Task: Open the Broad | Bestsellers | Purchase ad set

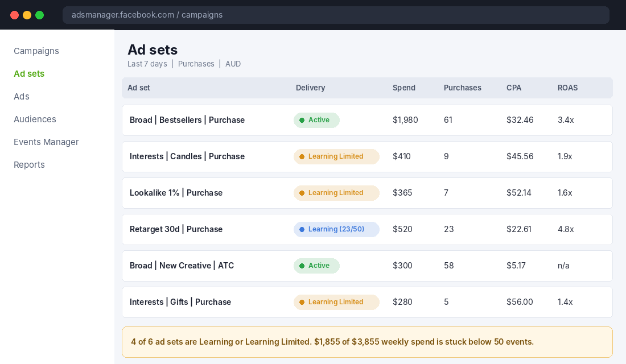Action: (187, 120)
